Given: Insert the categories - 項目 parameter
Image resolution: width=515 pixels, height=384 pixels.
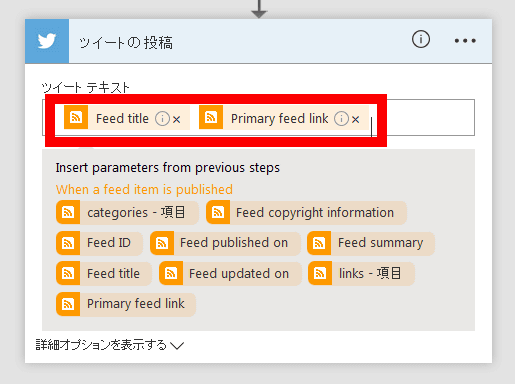Looking at the screenshot, I should (x=127, y=212).
